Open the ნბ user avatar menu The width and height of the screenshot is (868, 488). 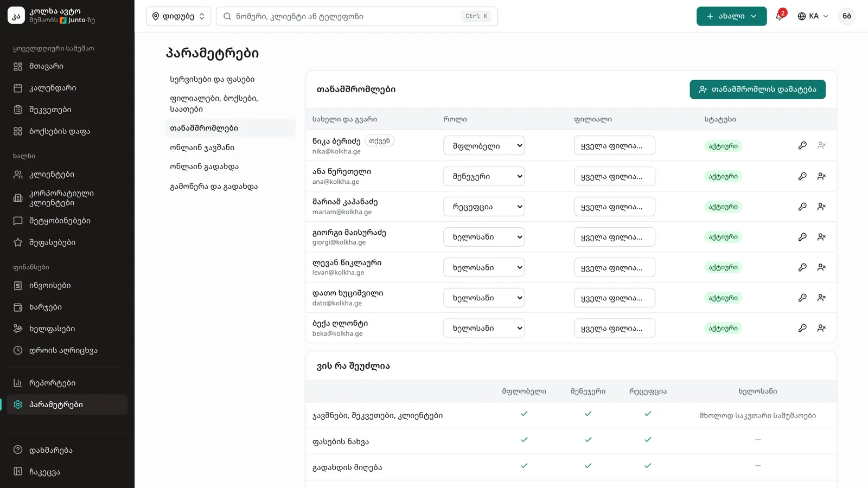click(847, 16)
